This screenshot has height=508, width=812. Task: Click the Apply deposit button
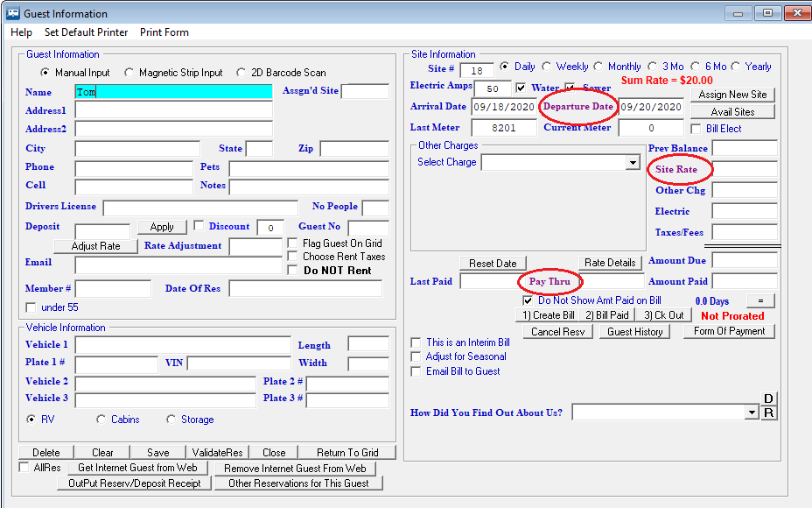click(162, 227)
